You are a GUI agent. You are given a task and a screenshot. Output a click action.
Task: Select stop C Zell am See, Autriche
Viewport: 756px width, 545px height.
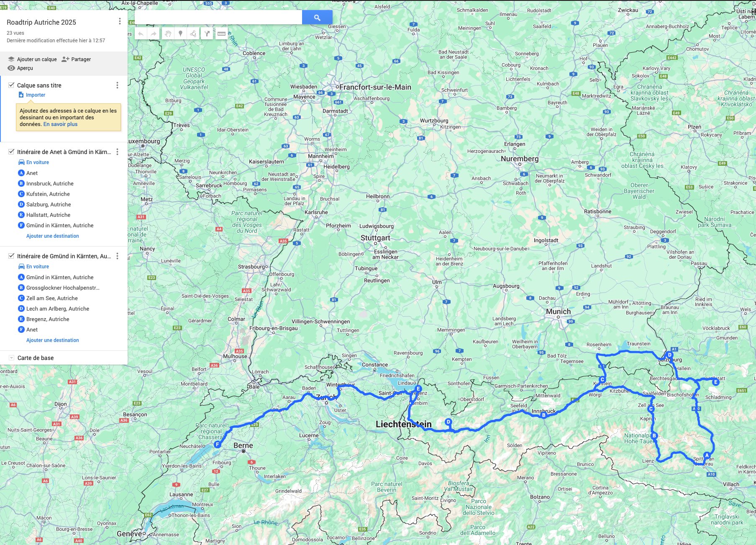(48, 298)
